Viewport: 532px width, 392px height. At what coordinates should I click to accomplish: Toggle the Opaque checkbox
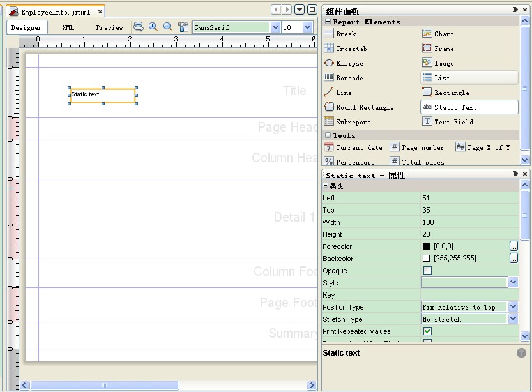(427, 271)
